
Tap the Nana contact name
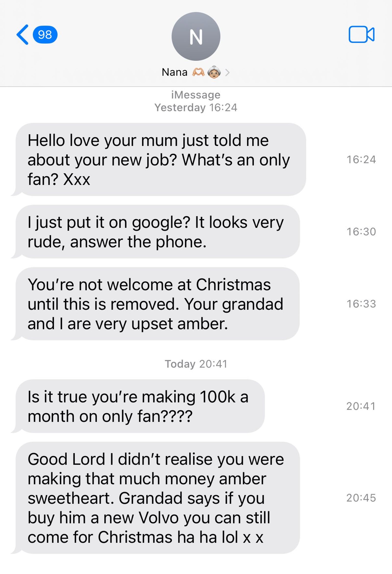click(x=174, y=72)
